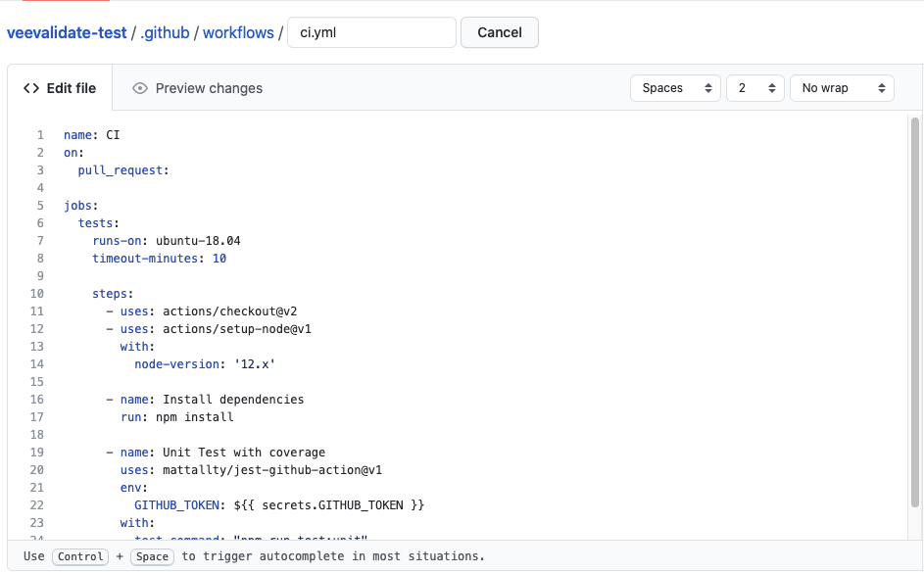Place cursor on line 7 ubuntu-18.04
Image resolution: width=924 pixels, height=573 pixels.
tap(198, 241)
